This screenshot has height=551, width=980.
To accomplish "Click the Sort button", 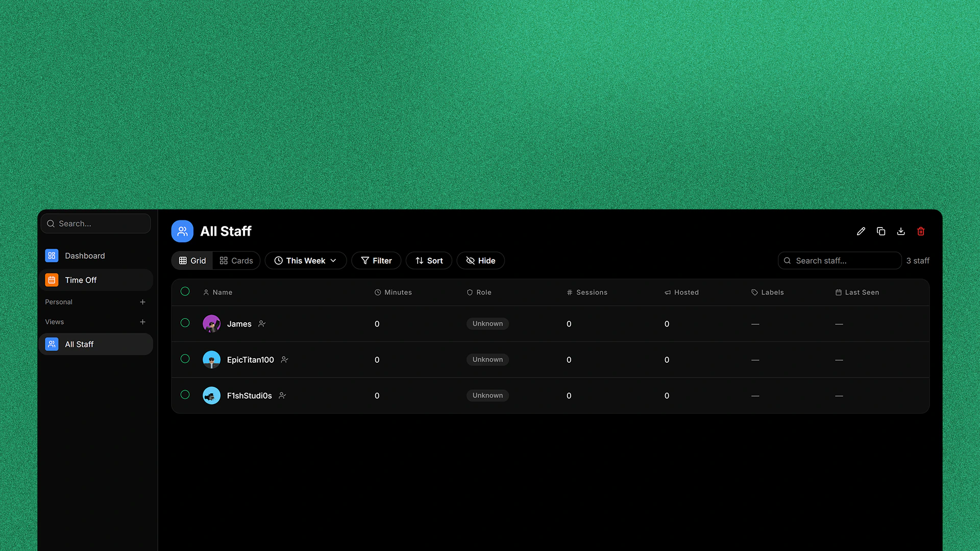I will (x=429, y=261).
